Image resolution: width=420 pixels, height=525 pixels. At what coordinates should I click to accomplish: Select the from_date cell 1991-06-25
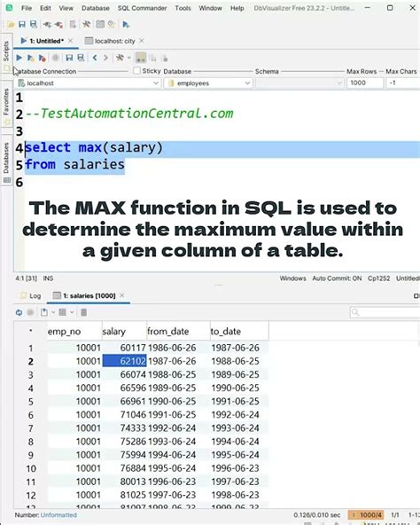(x=178, y=414)
